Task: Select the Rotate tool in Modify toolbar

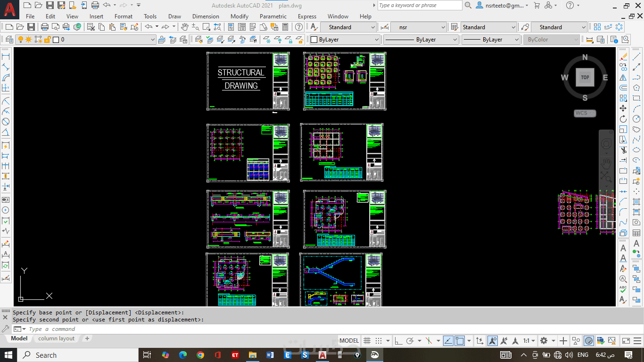Action: pyautogui.click(x=623, y=119)
